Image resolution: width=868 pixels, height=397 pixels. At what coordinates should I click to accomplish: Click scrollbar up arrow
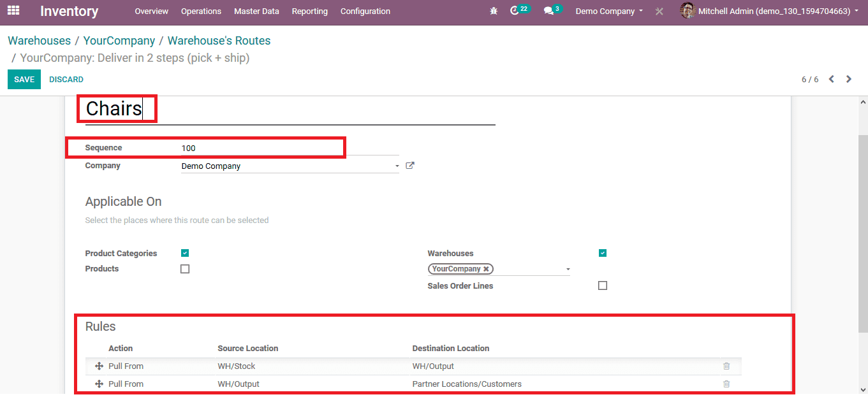pyautogui.click(x=863, y=102)
